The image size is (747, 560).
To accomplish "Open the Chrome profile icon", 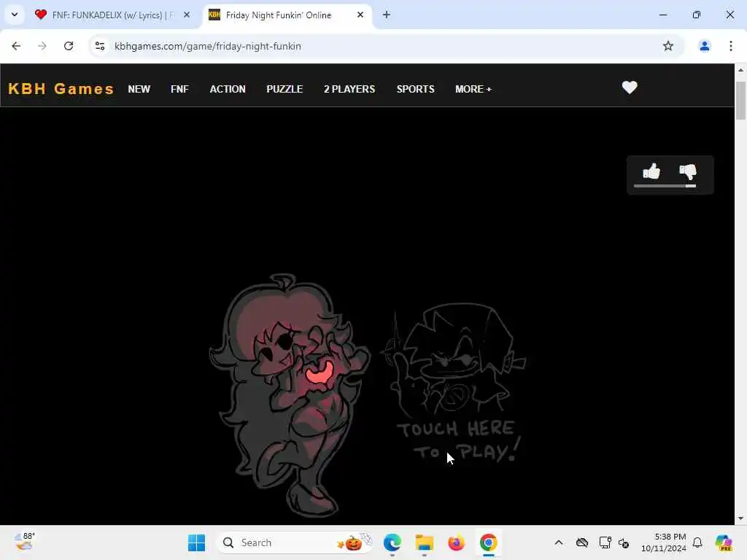I will click(x=704, y=46).
